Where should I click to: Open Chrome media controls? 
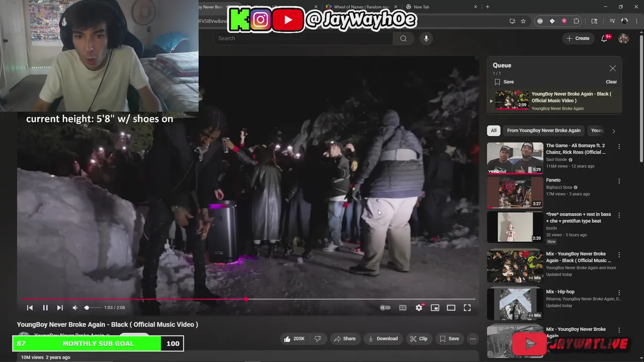click(x=612, y=21)
